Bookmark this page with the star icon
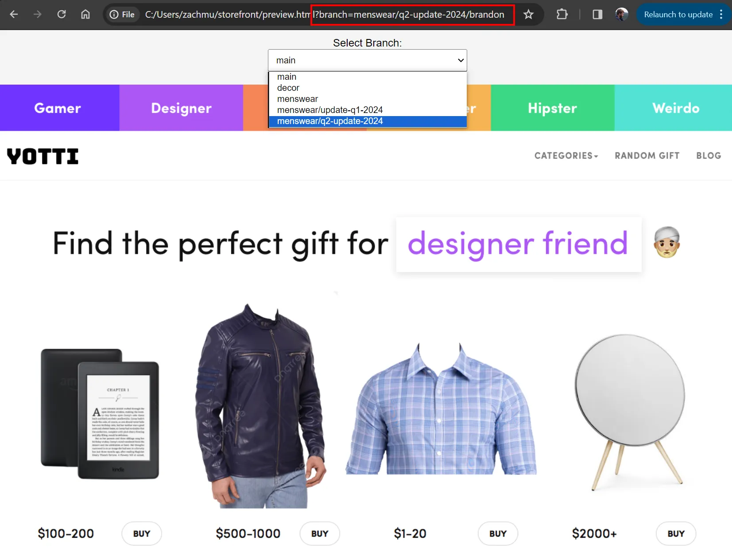732x560 pixels. coord(529,14)
